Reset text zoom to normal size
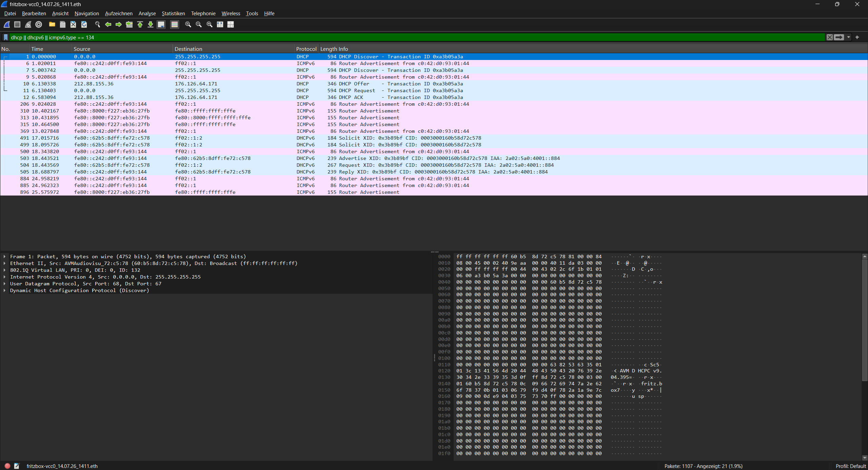 (x=210, y=24)
